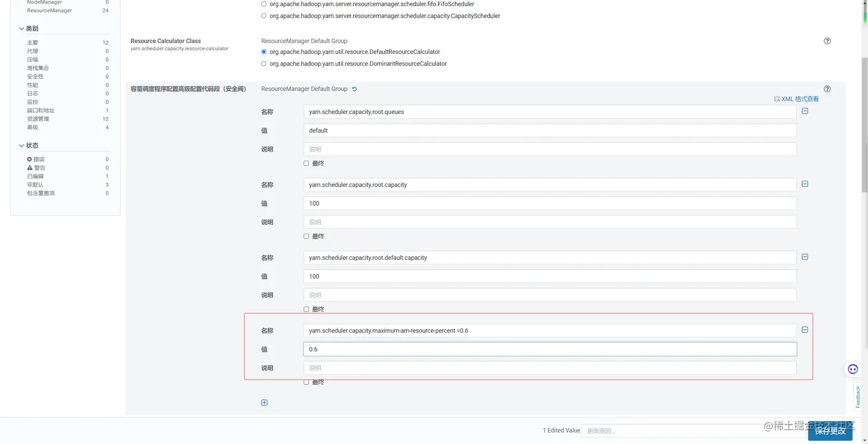
Task: Click the 保存更改 button
Action: click(x=830, y=431)
